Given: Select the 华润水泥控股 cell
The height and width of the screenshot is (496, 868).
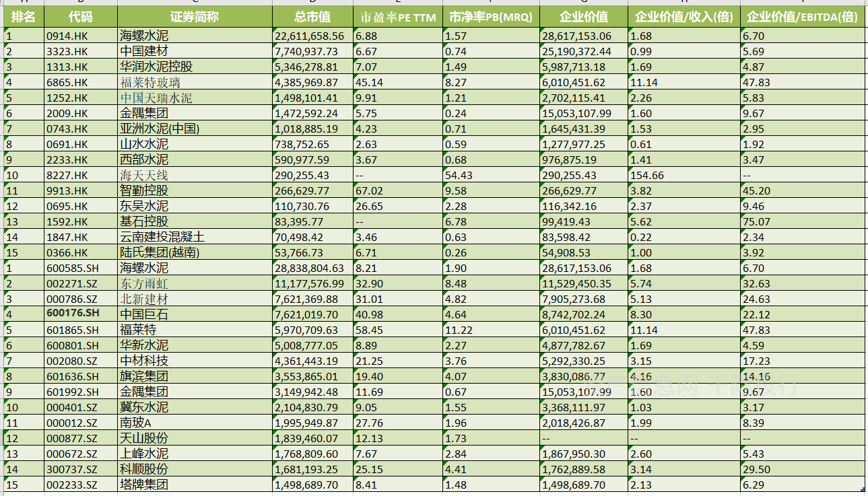Looking at the screenshot, I should click(x=195, y=67).
